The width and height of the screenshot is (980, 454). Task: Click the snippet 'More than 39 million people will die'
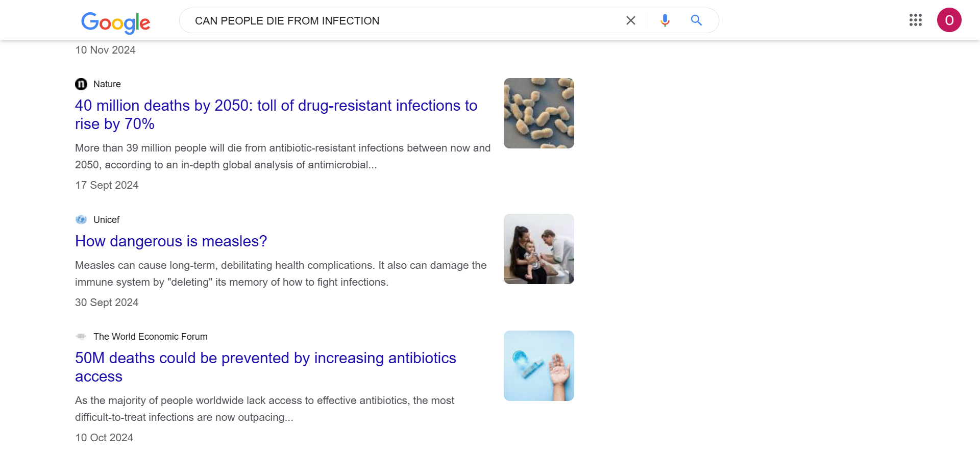283,156
